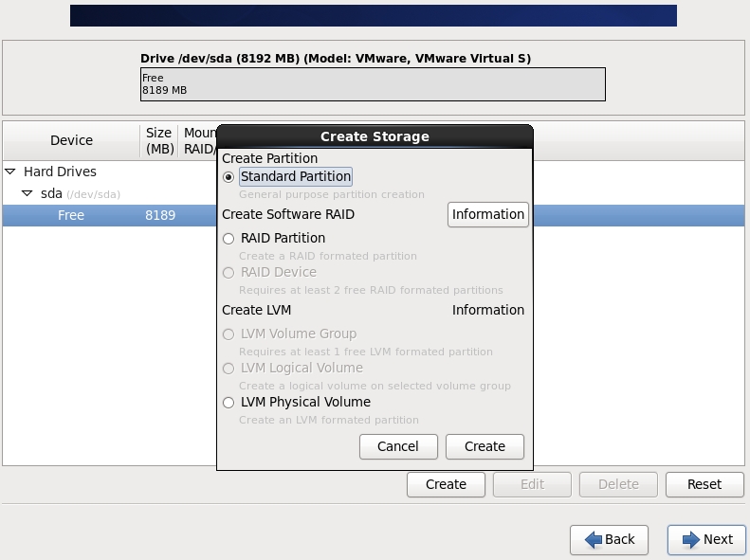
Task: Click the disabled Delete button
Action: (x=618, y=484)
